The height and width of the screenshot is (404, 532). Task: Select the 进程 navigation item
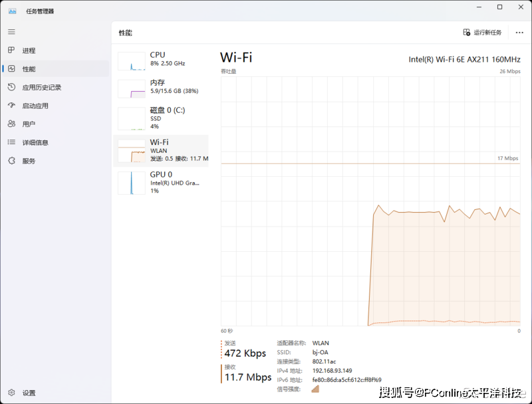(x=56, y=50)
